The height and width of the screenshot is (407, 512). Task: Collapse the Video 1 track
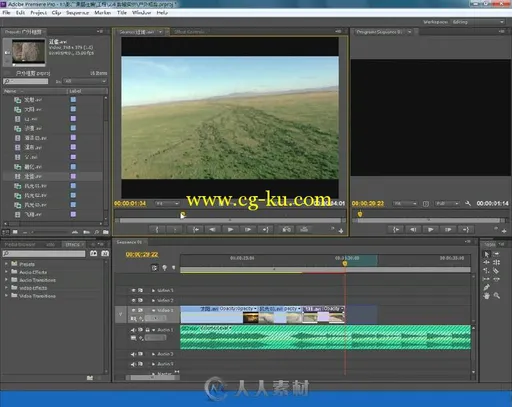pyautogui.click(x=153, y=310)
